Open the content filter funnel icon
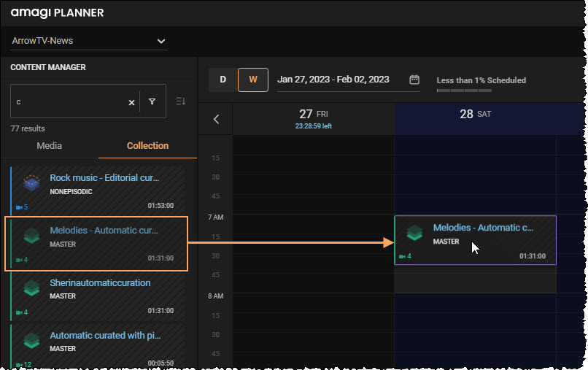Image resolution: width=588 pixels, height=370 pixels. [x=152, y=101]
